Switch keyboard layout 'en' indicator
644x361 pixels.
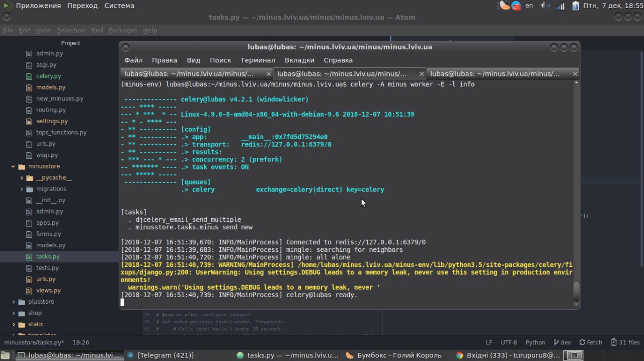pos(529,6)
